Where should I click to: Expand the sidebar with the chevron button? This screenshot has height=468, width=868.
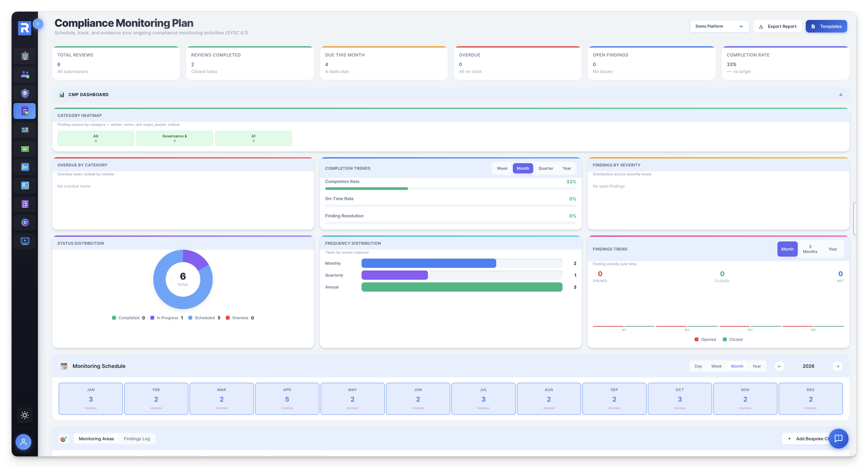38,24
